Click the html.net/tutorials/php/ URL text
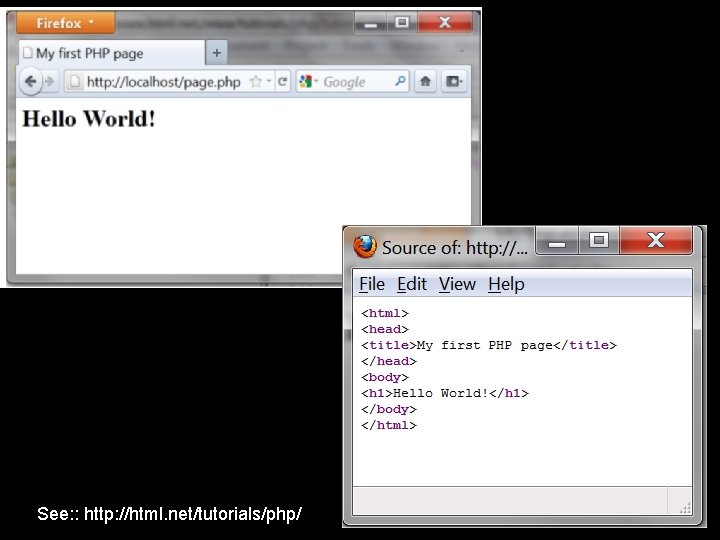 click(193, 514)
